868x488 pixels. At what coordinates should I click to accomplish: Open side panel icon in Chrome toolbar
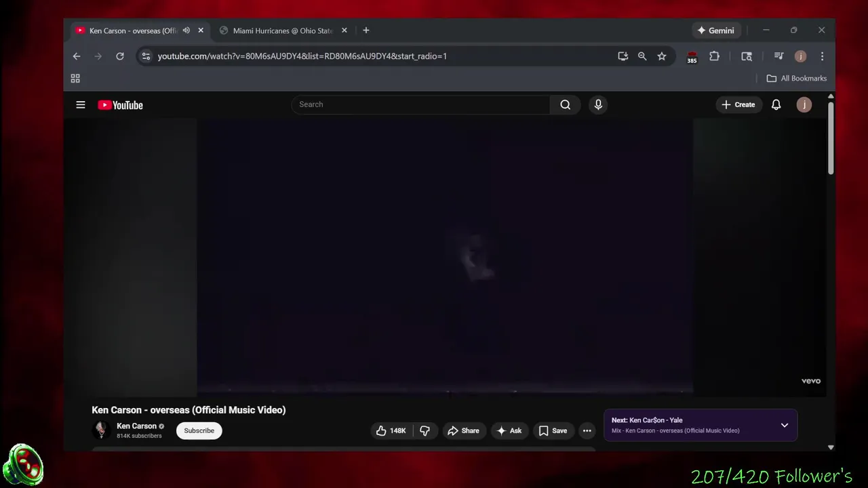[x=747, y=56]
